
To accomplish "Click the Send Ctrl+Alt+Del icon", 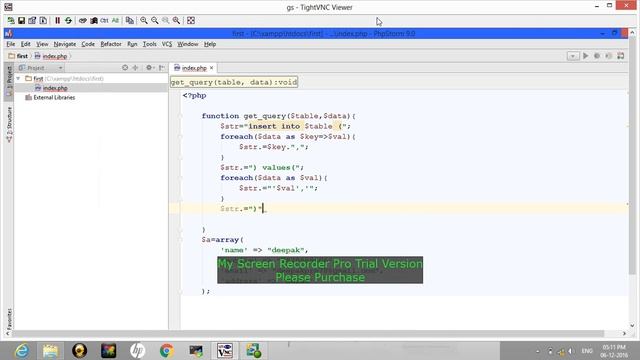I will (83, 20).
